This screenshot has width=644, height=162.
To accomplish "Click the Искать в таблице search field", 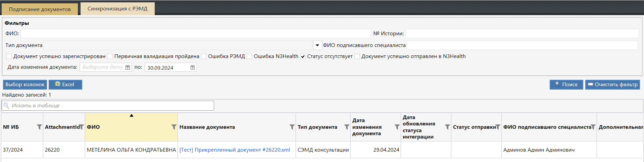I will coord(111,106).
